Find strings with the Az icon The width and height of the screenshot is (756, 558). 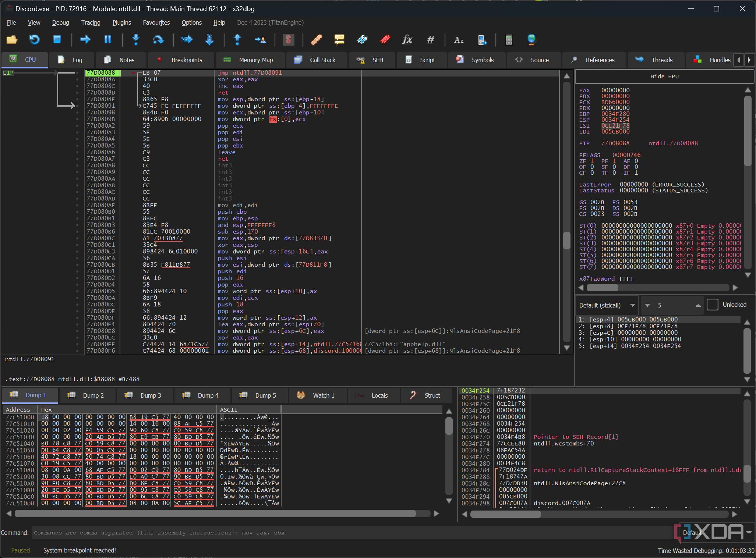(x=459, y=39)
